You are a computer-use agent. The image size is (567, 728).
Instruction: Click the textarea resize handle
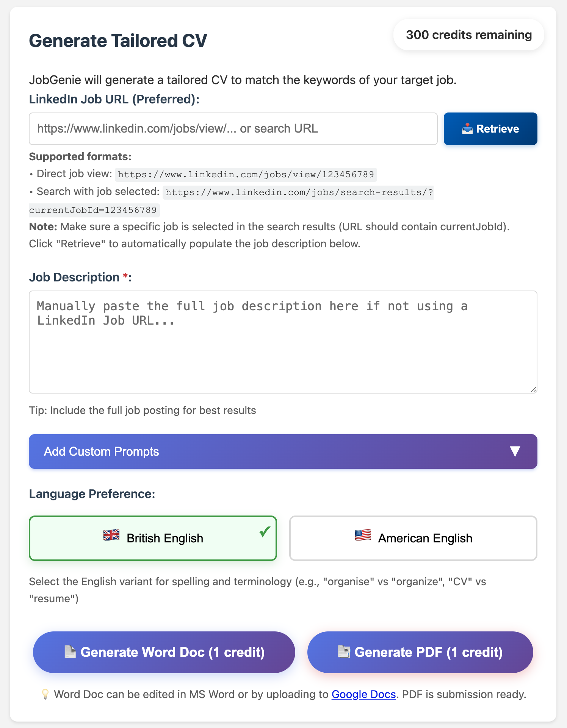[x=533, y=389]
